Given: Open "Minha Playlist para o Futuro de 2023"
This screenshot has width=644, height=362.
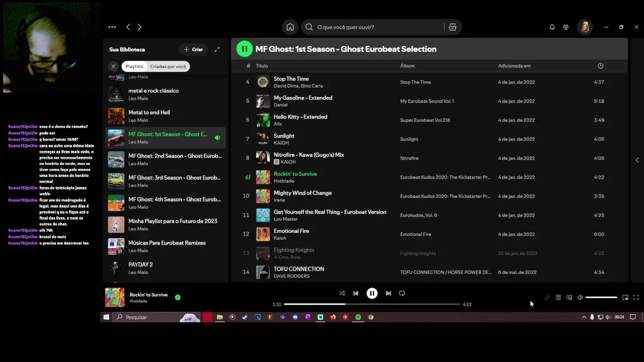Looking at the screenshot, I should coord(165,225).
